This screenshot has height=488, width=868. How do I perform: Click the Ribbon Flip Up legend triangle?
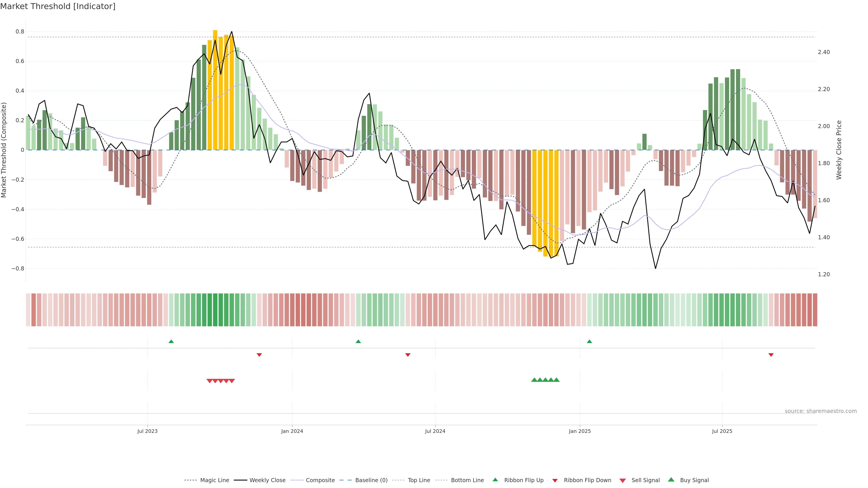pyautogui.click(x=495, y=480)
